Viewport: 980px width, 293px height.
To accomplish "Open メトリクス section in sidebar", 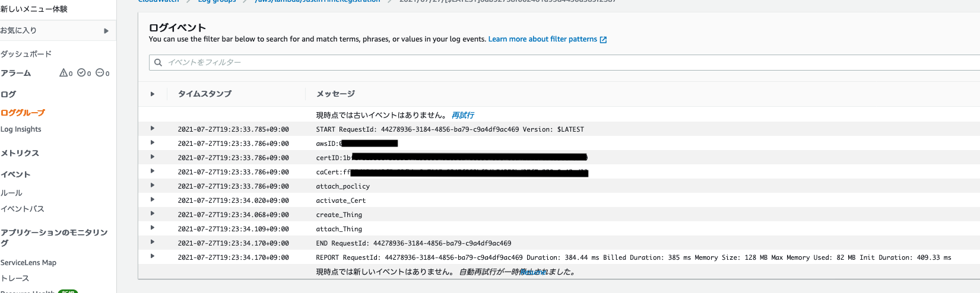I will (x=20, y=153).
